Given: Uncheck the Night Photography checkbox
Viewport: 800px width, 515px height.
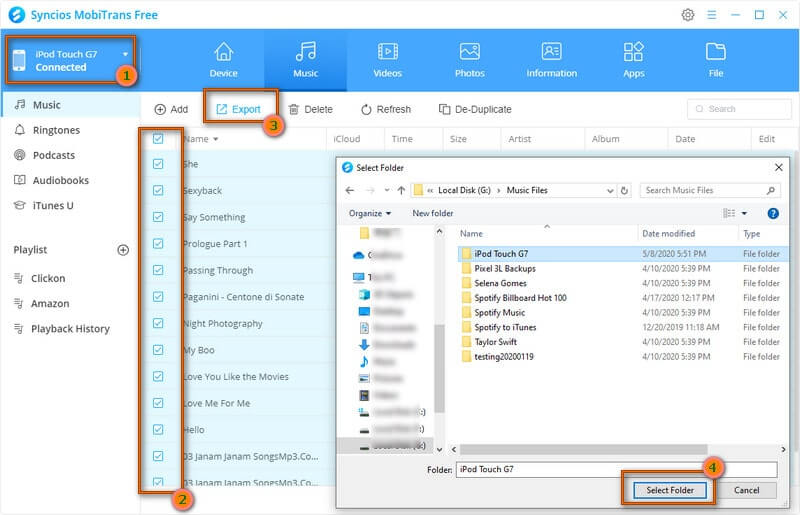Looking at the screenshot, I should coord(158,323).
